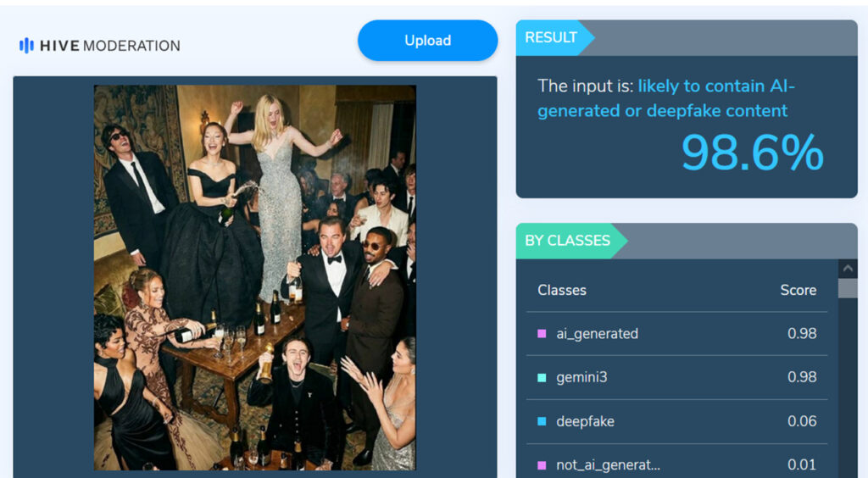Screen dimensions: 868x478
Task: Click the 98.6% result score
Action: [753, 153]
